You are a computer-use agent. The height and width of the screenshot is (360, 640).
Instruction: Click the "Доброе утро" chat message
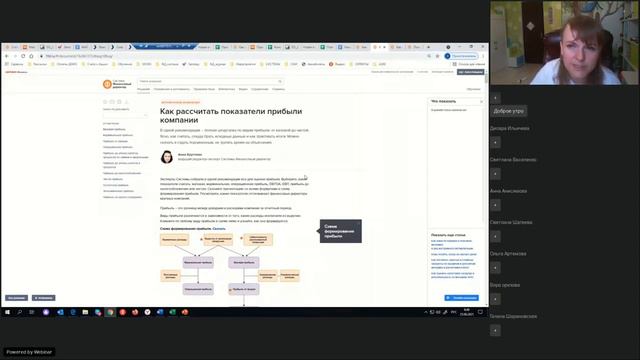click(509, 111)
